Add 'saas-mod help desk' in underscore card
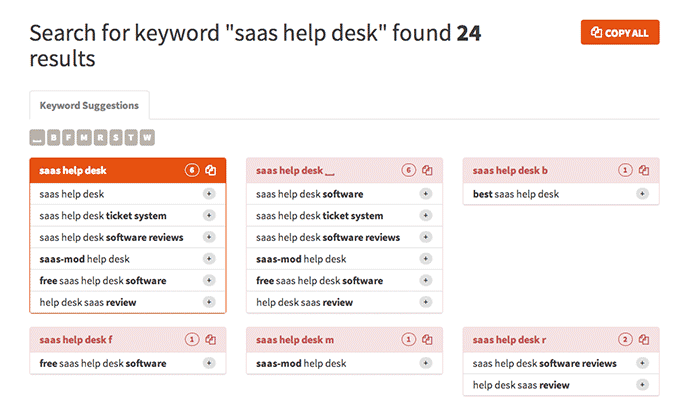This screenshot has width=690, height=420. coord(426,258)
